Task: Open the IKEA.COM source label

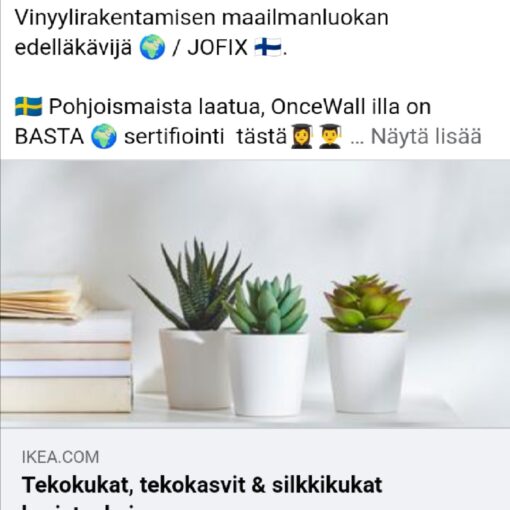Action: click(x=60, y=457)
